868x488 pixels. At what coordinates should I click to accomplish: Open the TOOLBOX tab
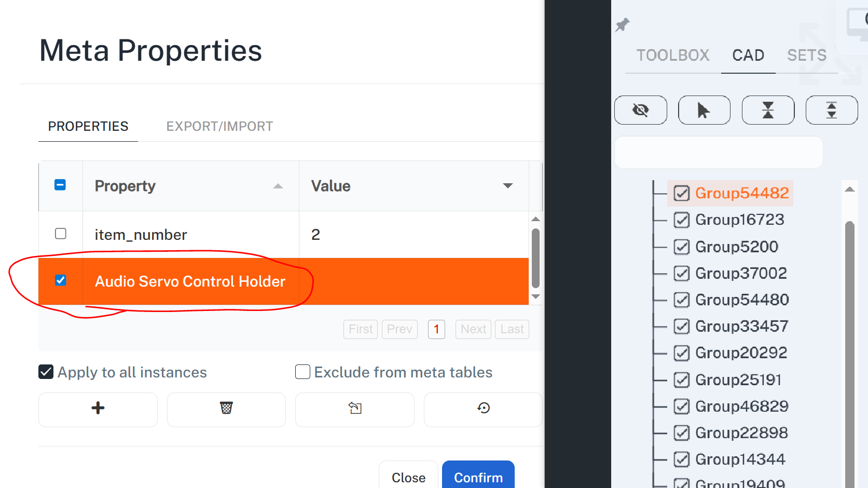click(x=672, y=55)
